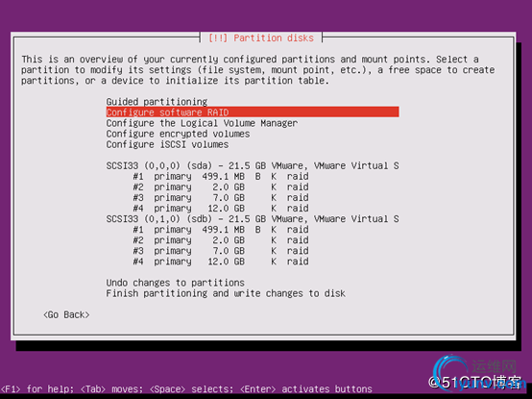
Task: Click the F1 for help hint text
Action: [37, 388]
